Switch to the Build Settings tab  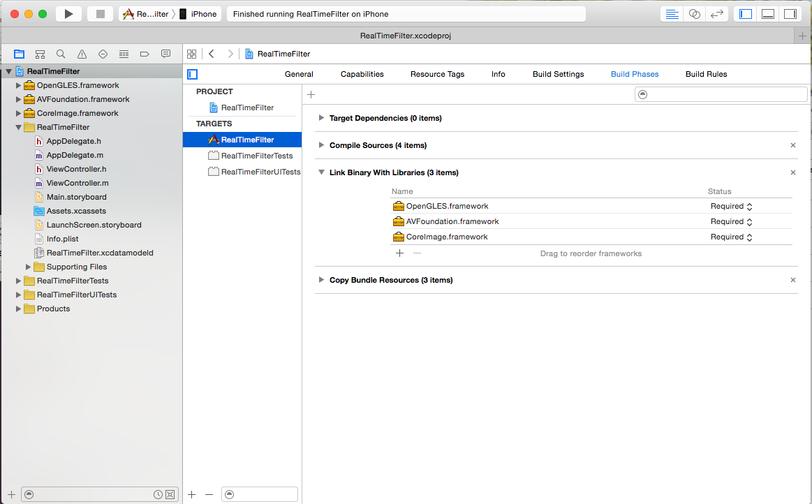(x=558, y=74)
